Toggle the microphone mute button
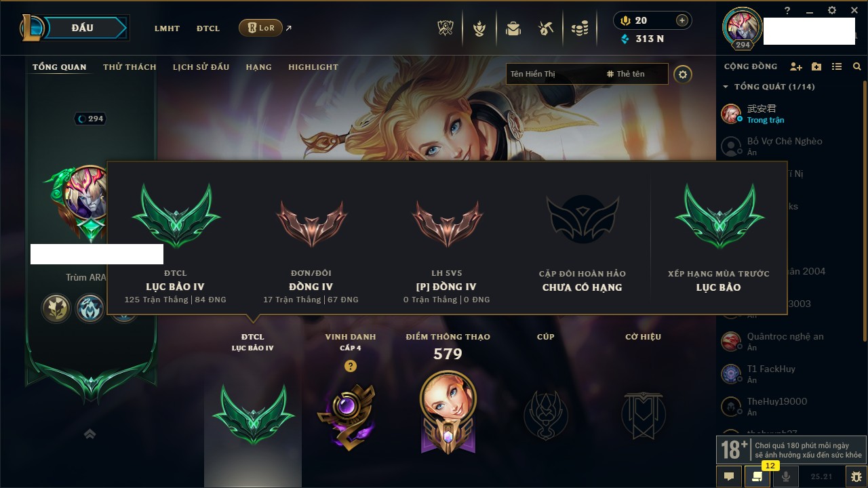 (x=786, y=476)
